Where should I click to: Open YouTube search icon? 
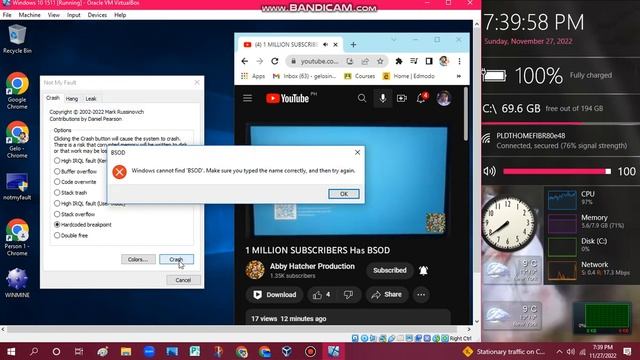point(362,98)
